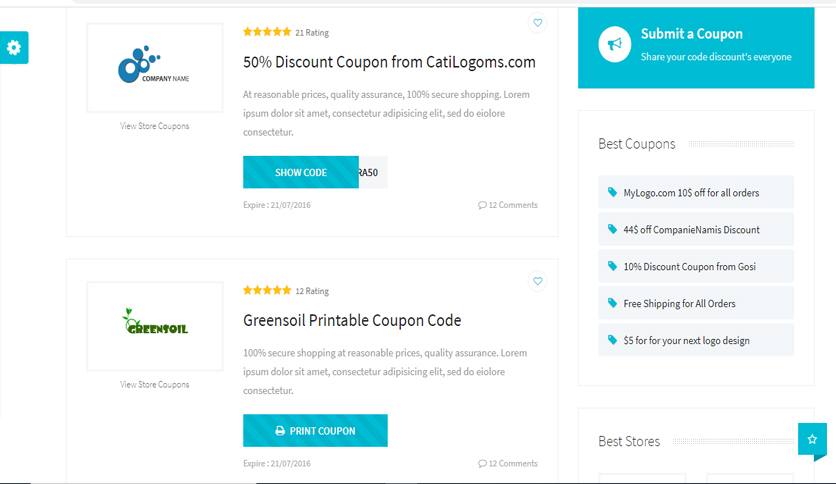Open the settings gear panel
The width and height of the screenshot is (836, 484).
[14, 47]
